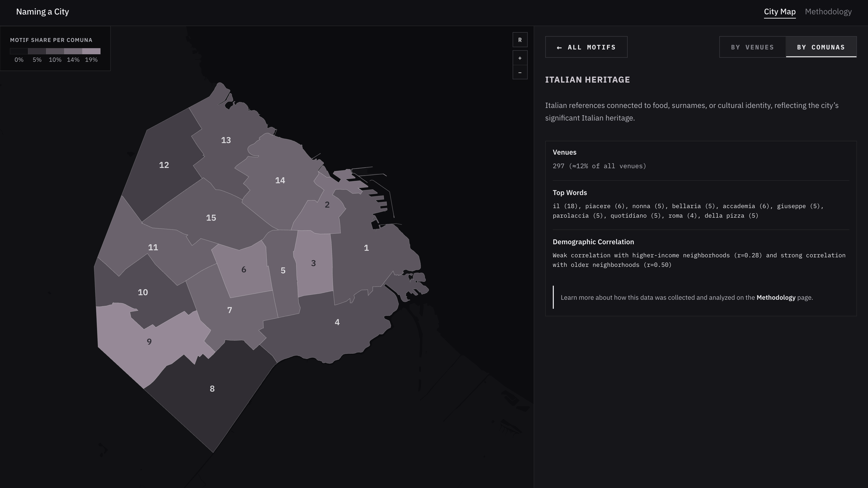Select the 10% legend swatch
The image size is (868, 488).
[55, 51]
